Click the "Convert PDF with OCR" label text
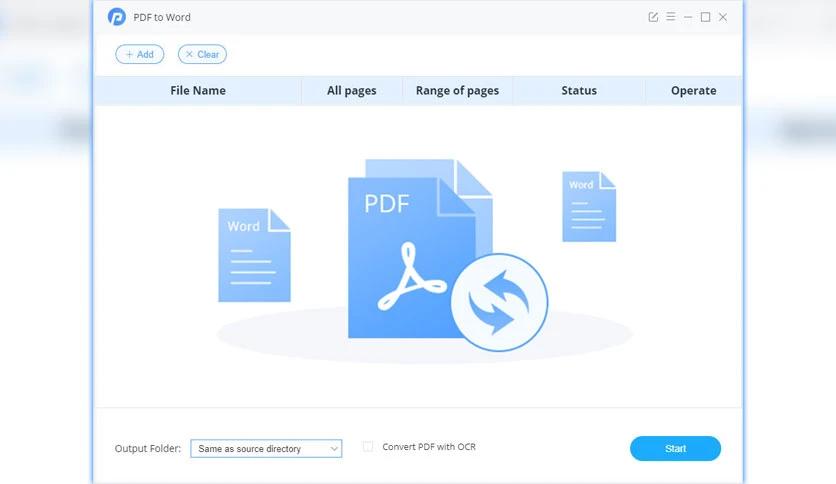Image resolution: width=836 pixels, height=484 pixels. point(429,447)
